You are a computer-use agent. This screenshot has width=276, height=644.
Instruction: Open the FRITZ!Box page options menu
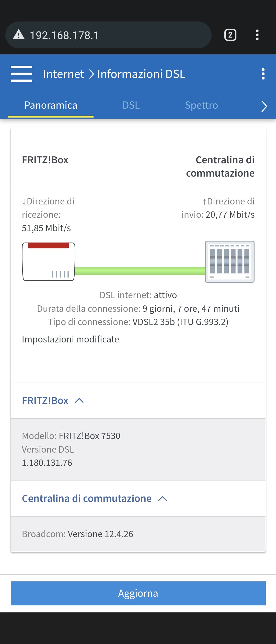[x=263, y=74]
